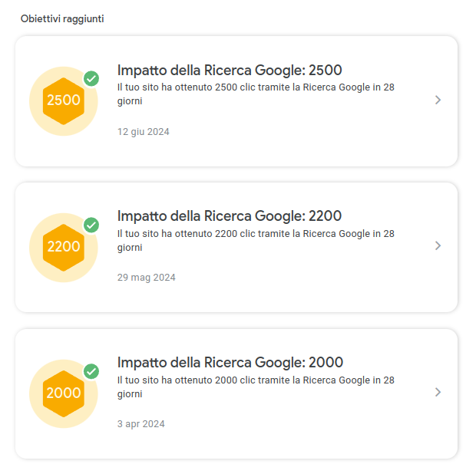Open "Impatto della Ricerca Google: 2200" title
Viewport: 476px width, 464px height.
230,216
